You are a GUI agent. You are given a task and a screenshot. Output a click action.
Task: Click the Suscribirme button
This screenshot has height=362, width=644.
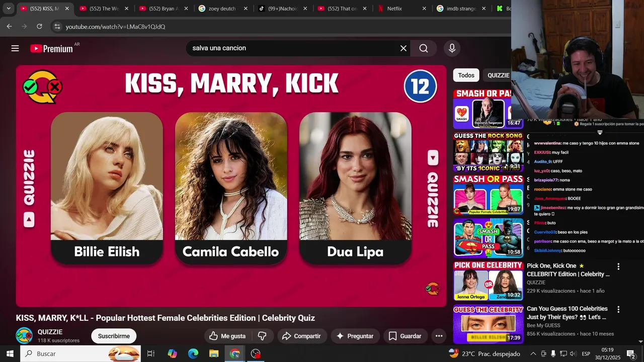pos(114,336)
